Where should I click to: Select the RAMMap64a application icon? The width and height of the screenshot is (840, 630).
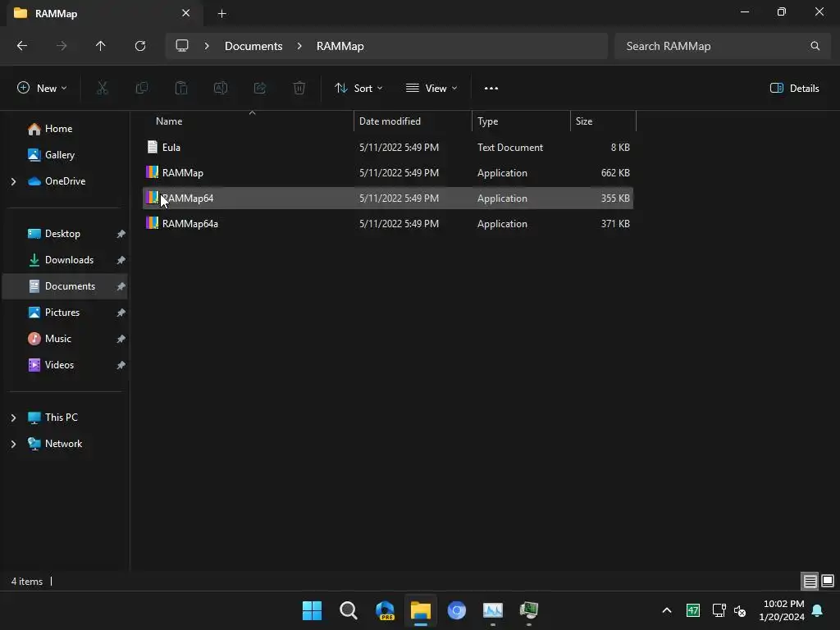click(152, 223)
